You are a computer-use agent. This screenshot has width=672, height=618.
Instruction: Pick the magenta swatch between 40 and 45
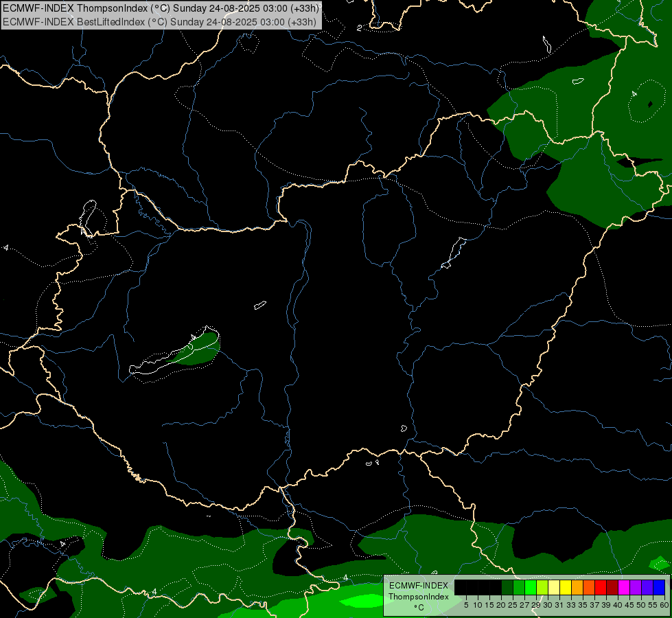pyautogui.click(x=624, y=587)
